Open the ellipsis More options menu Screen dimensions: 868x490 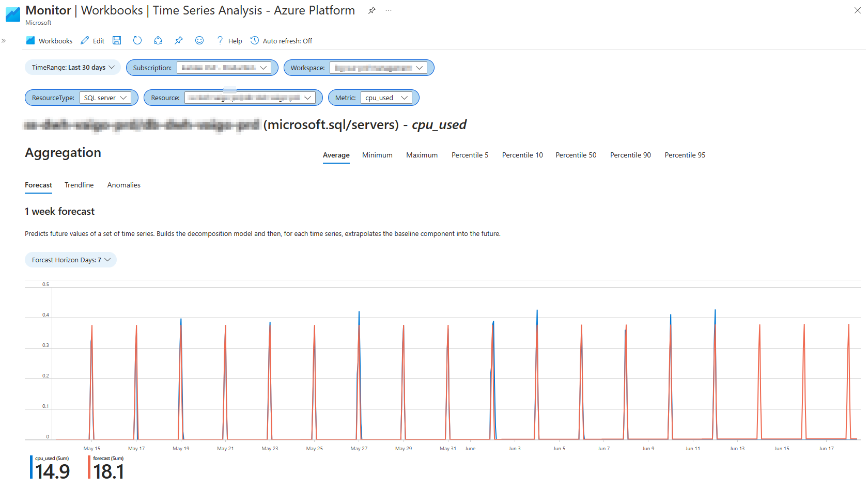[389, 10]
